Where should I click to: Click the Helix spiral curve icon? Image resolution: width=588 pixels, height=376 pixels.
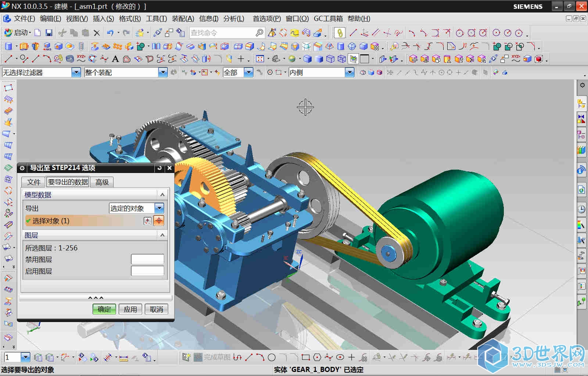(69, 59)
